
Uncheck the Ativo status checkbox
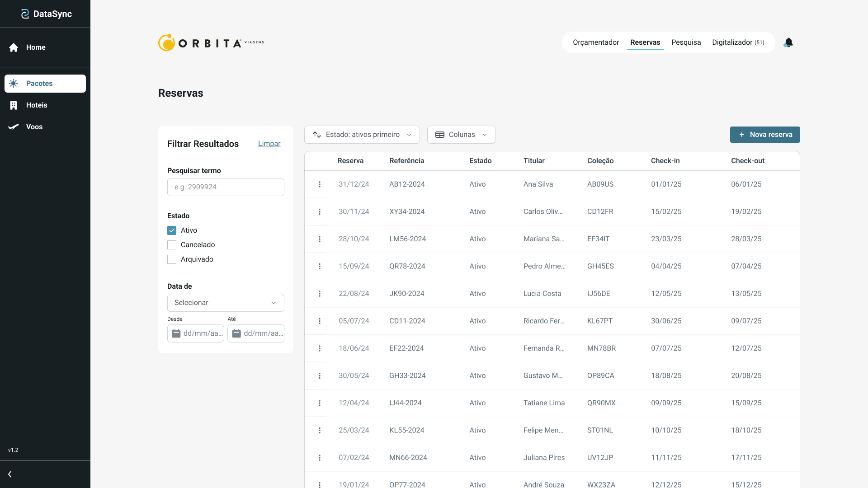(172, 230)
